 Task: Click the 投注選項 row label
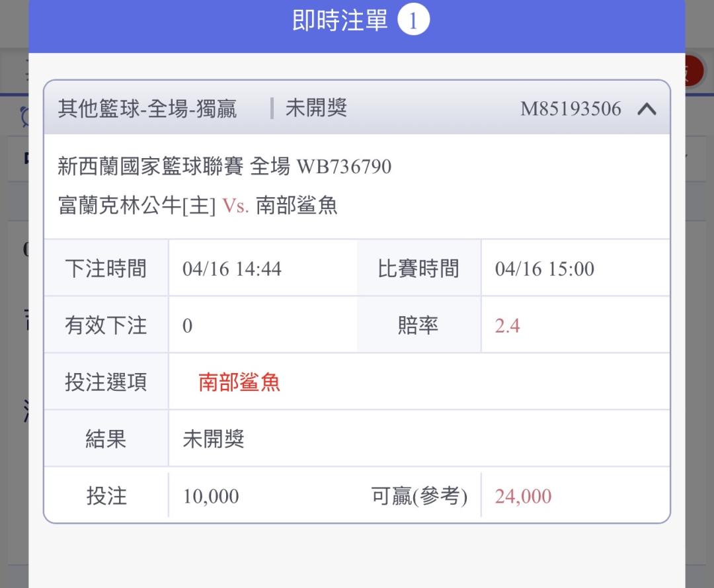pyautogui.click(x=106, y=382)
